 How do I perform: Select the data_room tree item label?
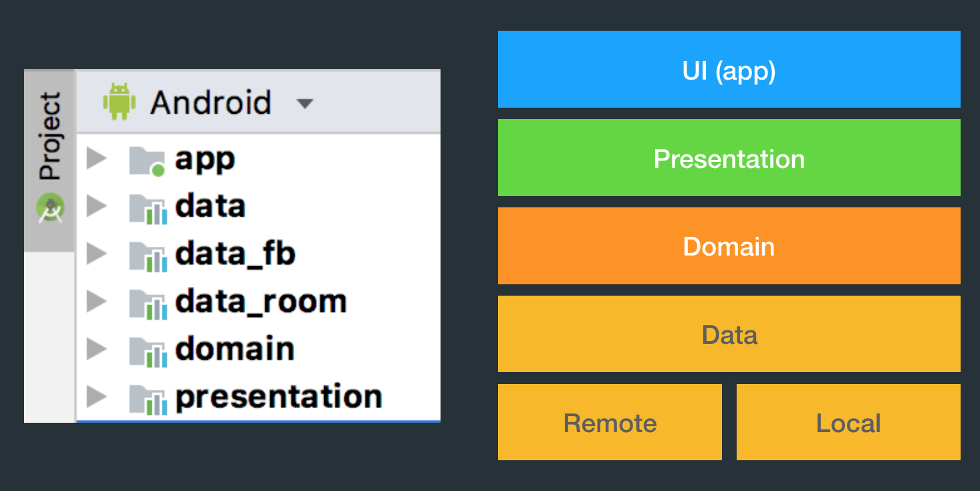(x=261, y=302)
